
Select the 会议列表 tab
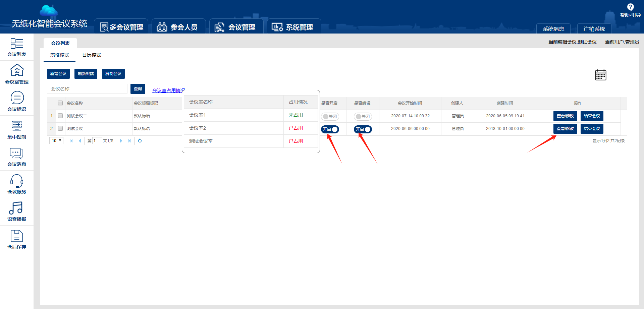point(60,43)
